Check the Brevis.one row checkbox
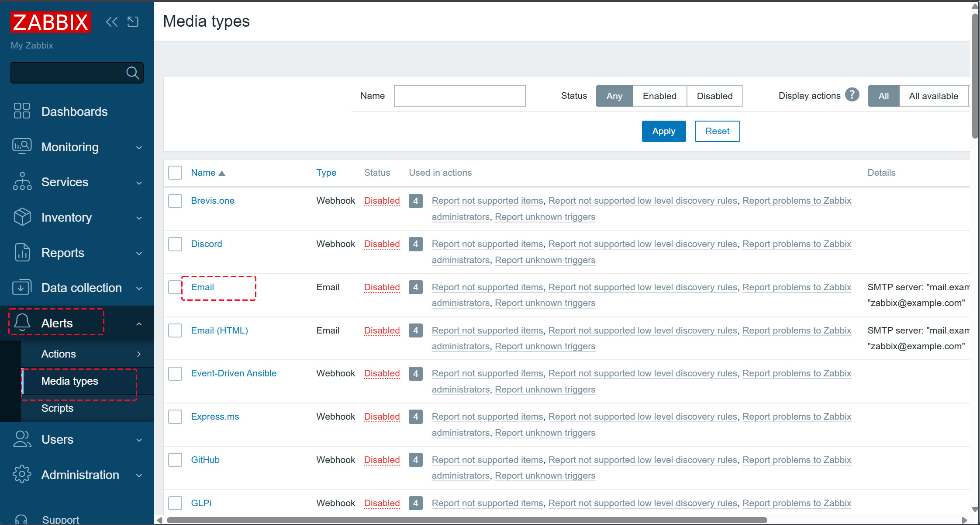 click(175, 201)
